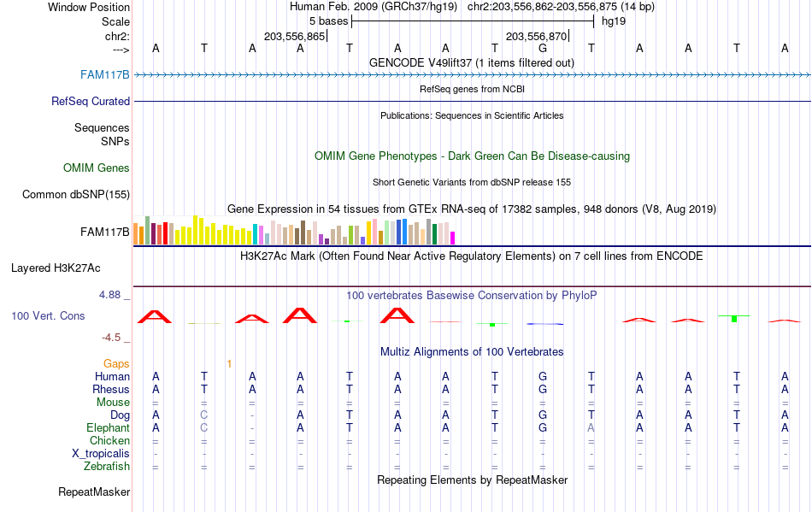Image resolution: width=812 pixels, height=512 pixels.
Task: Select the Rhesus species row label
Action: pyautogui.click(x=111, y=389)
